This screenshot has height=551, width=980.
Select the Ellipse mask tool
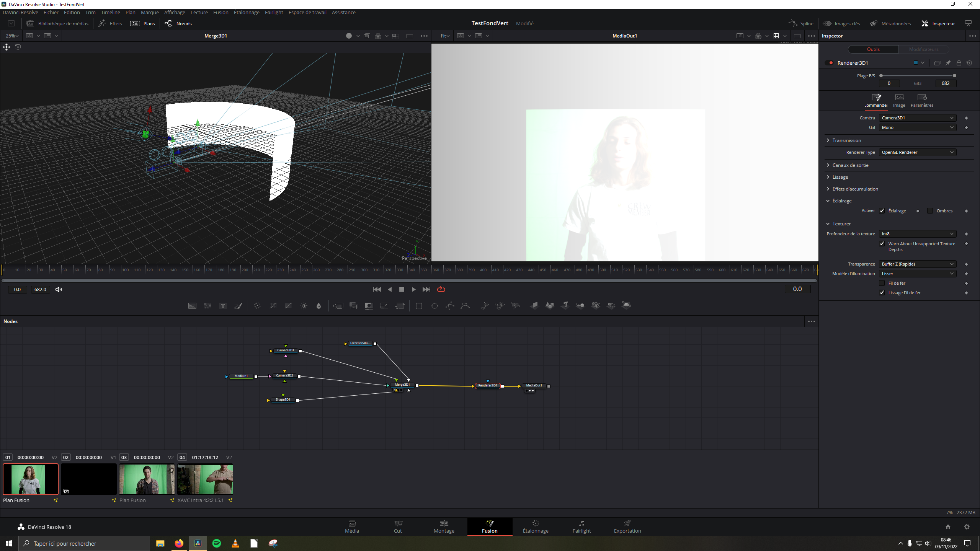(x=434, y=306)
